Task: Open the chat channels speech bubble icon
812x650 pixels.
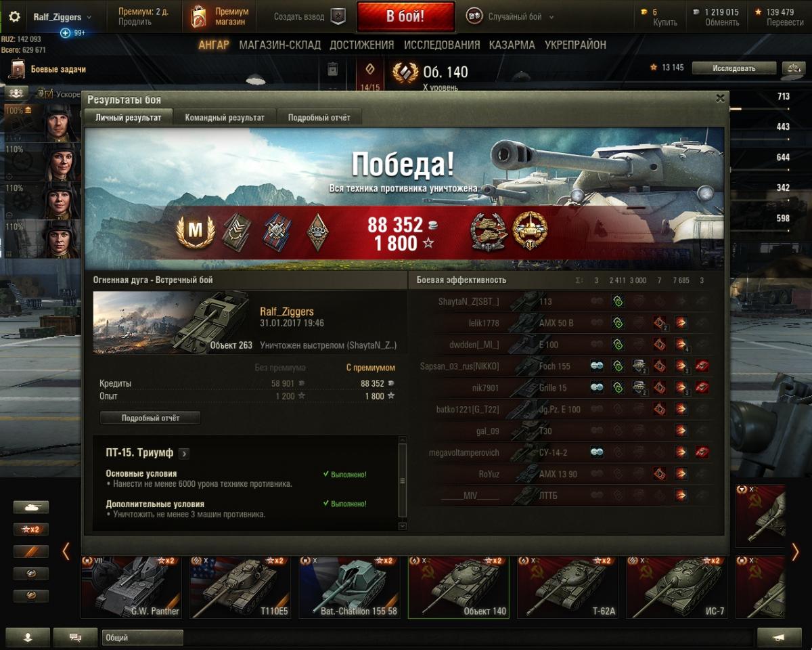Action: point(75,637)
